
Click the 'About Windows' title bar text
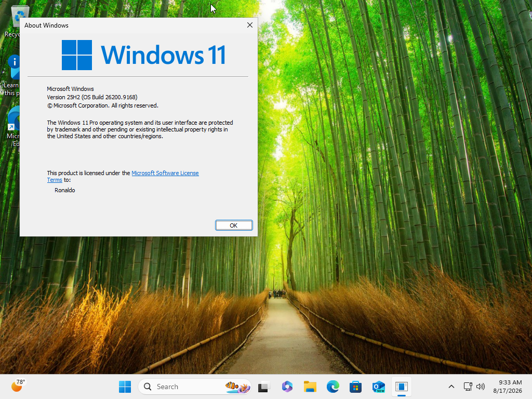(x=46, y=25)
